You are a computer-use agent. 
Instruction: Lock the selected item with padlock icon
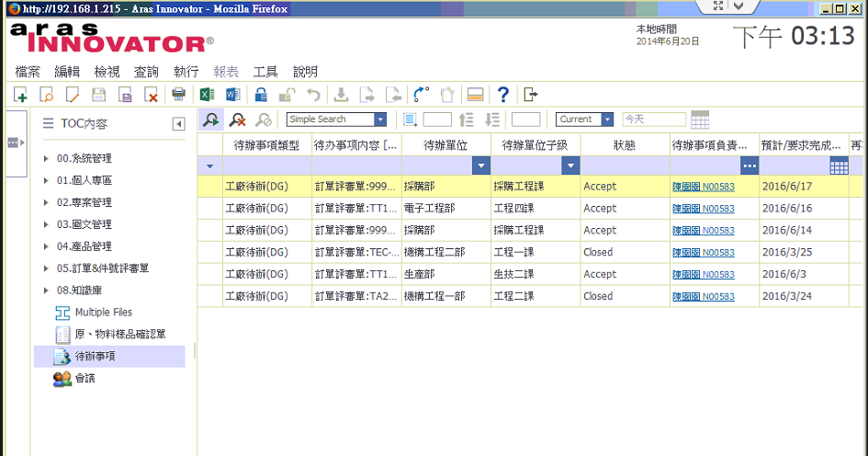click(261, 94)
